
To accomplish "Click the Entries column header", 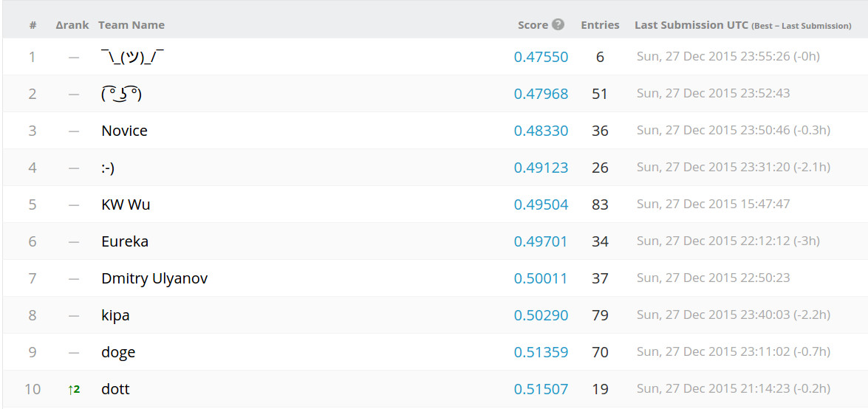I will click(x=600, y=25).
